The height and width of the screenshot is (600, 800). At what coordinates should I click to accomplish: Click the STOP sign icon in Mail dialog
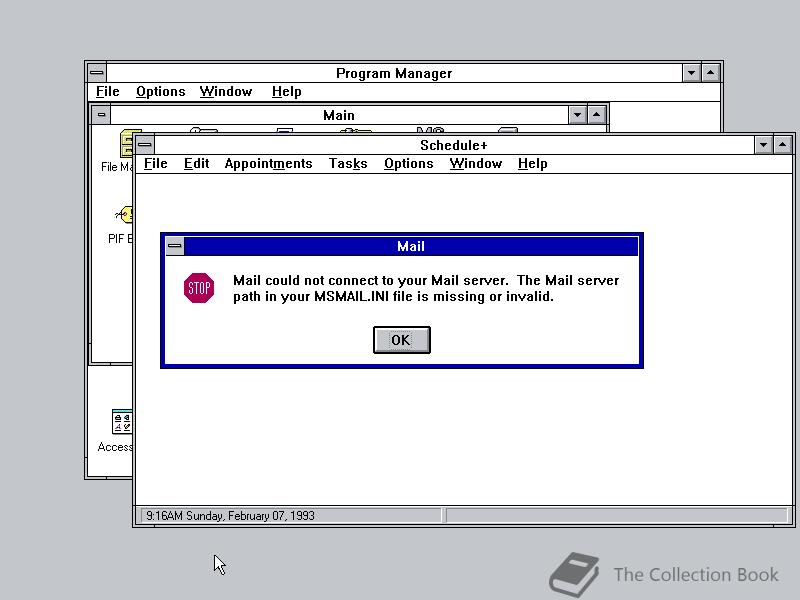pyautogui.click(x=199, y=288)
